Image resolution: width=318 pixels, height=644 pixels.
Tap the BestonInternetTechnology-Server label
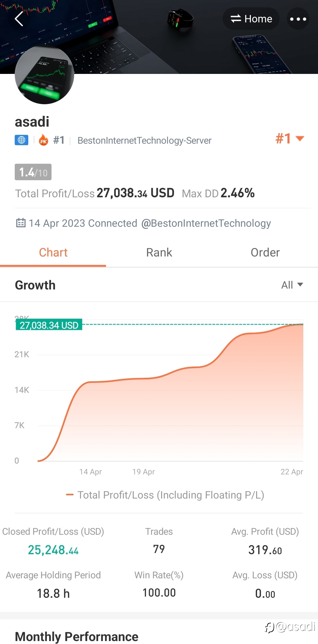tap(144, 140)
